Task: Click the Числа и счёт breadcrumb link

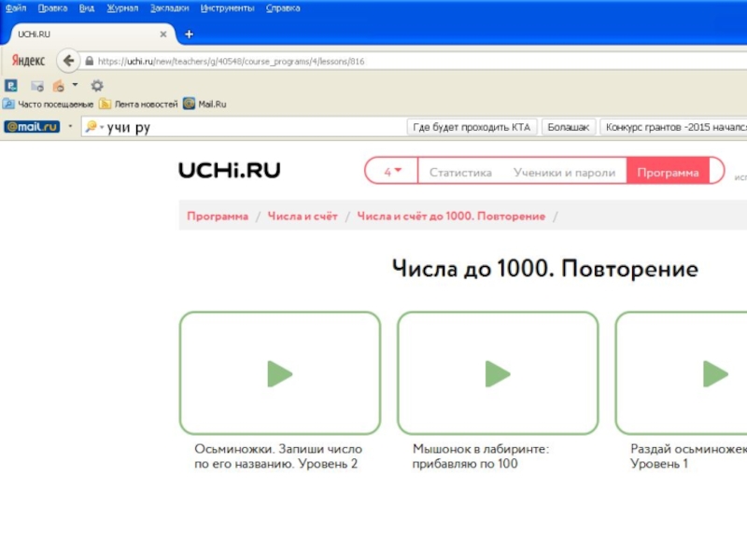Action: point(303,216)
